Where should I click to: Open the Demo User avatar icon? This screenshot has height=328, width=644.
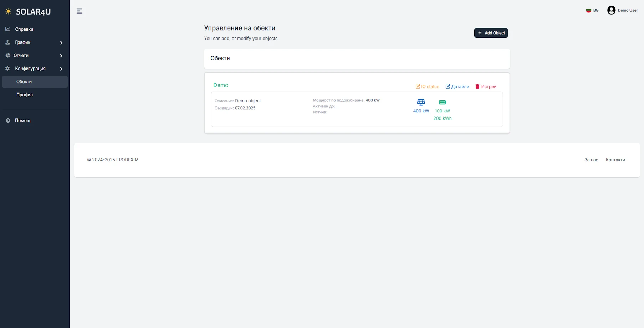pos(611,10)
